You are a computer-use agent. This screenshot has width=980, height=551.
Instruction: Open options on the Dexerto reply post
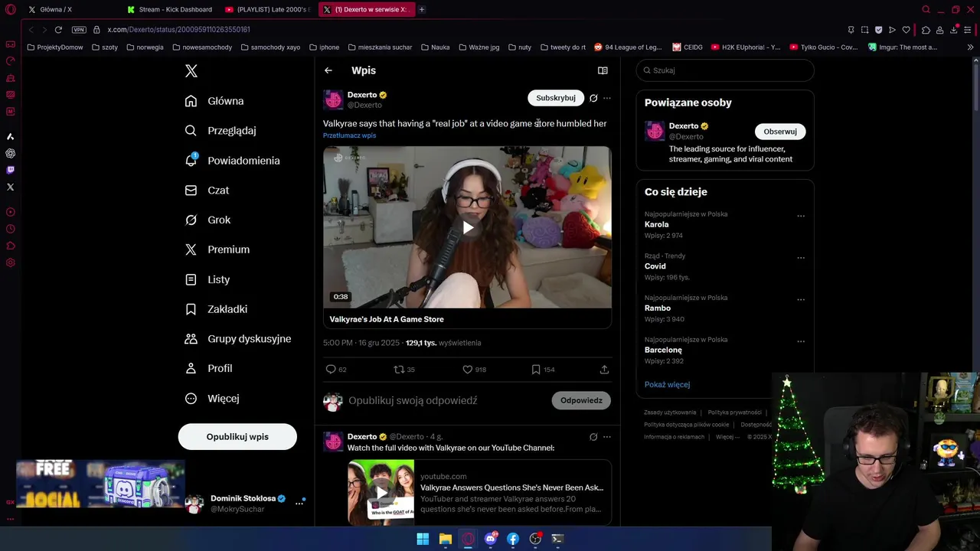607,437
